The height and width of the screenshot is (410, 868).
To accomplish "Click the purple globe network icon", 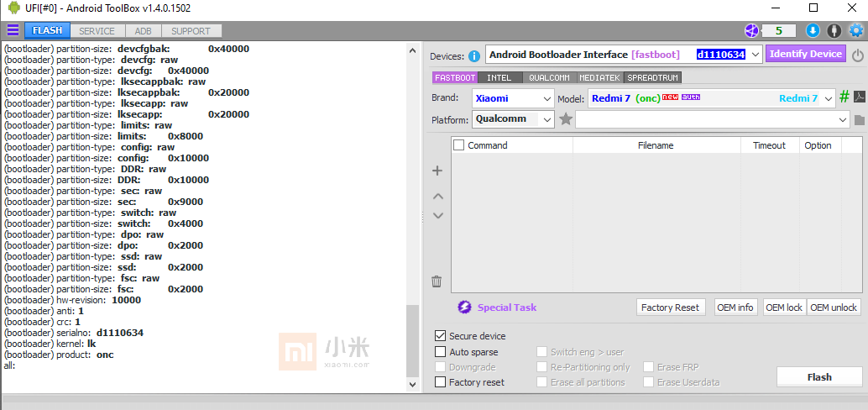I will tap(751, 30).
